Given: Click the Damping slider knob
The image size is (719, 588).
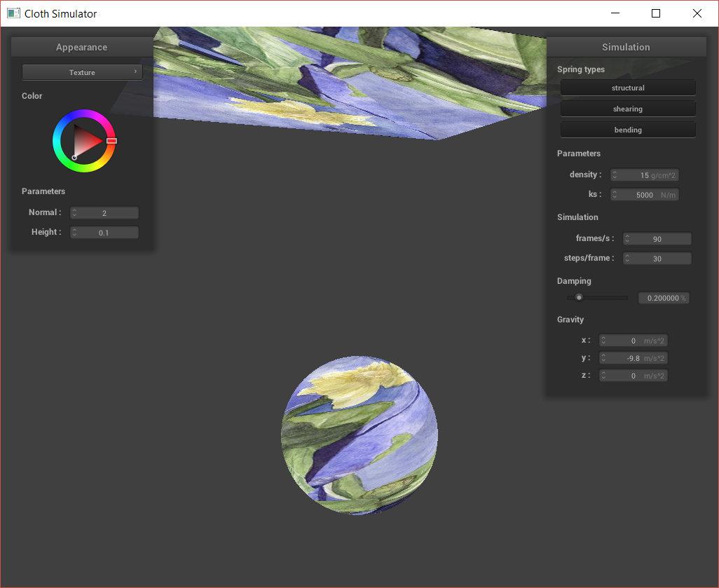Looking at the screenshot, I should (x=579, y=298).
